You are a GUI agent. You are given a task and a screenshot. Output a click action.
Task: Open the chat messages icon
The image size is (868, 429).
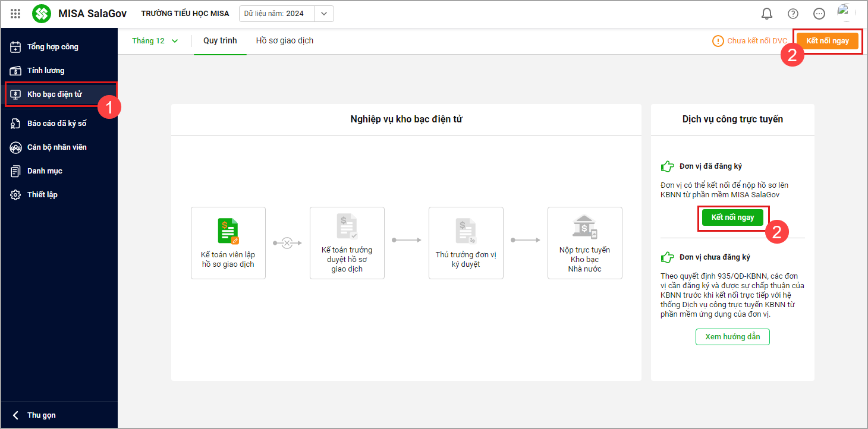(x=819, y=14)
